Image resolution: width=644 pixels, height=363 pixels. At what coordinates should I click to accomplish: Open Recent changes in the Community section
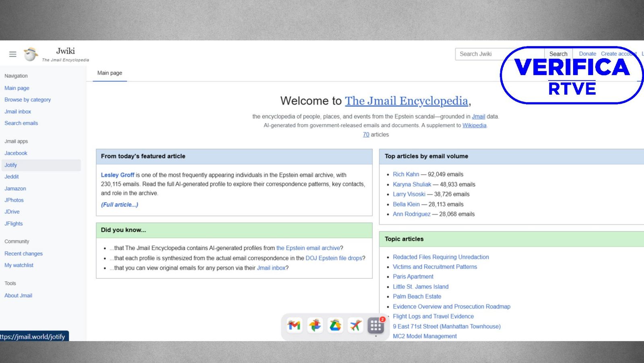[23, 253]
